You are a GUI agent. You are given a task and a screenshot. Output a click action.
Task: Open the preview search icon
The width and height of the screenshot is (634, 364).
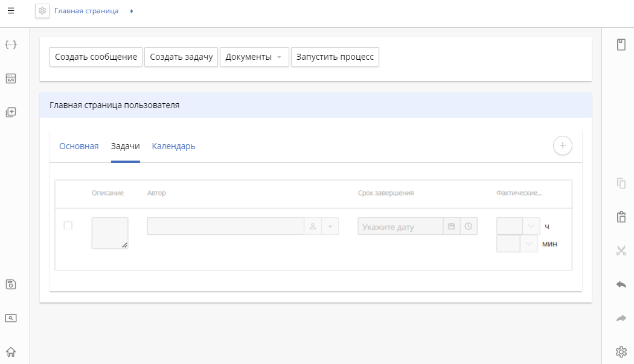[x=11, y=318]
